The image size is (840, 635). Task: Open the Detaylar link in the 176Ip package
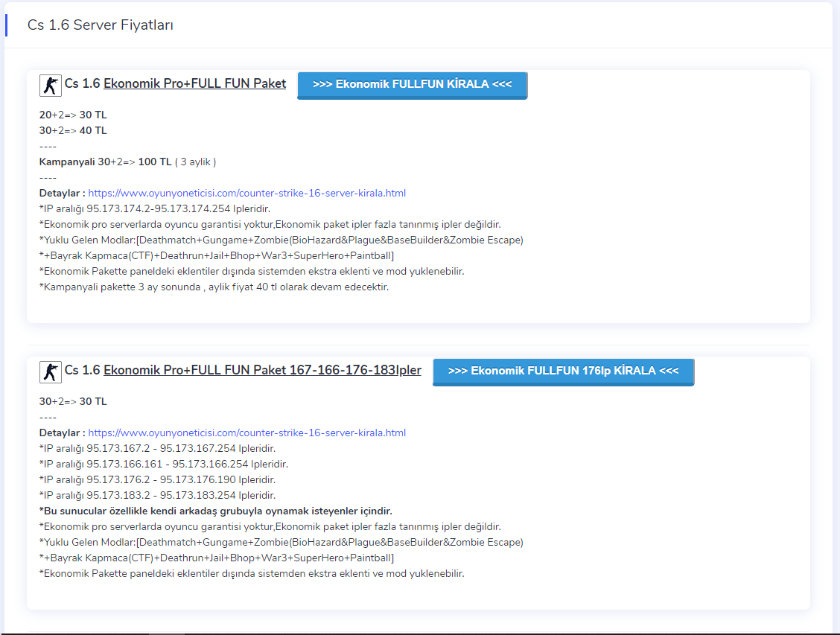pos(247,433)
